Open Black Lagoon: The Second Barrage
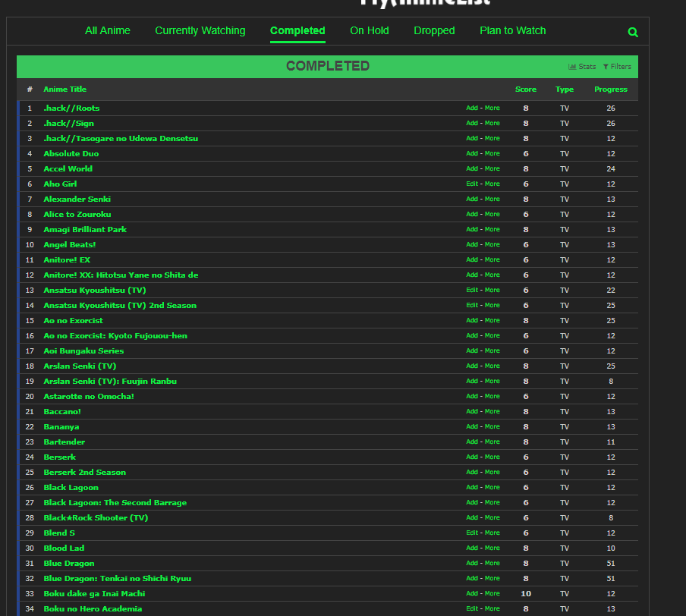 pos(115,503)
